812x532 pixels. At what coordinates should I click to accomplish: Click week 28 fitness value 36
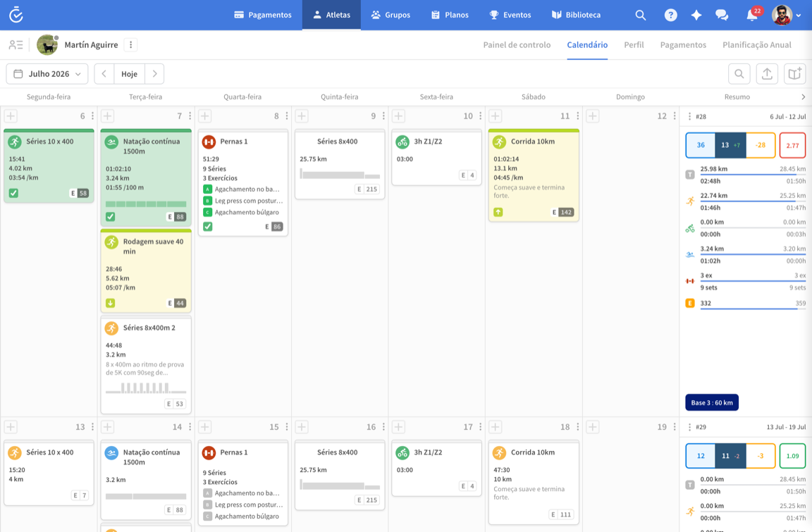click(x=701, y=145)
